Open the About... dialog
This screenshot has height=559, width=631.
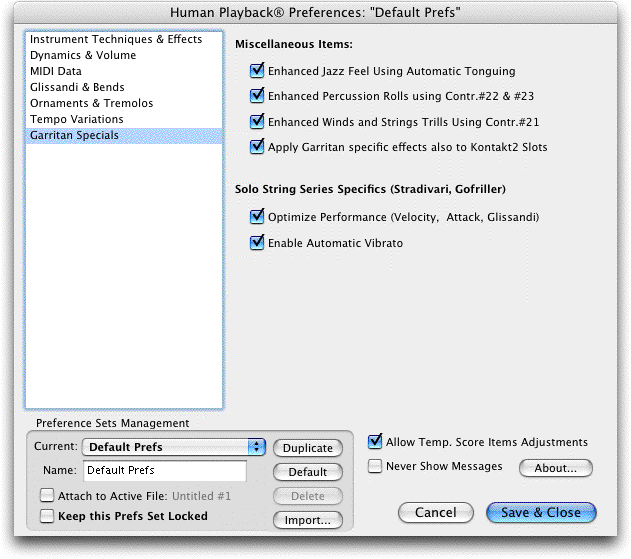coord(556,468)
